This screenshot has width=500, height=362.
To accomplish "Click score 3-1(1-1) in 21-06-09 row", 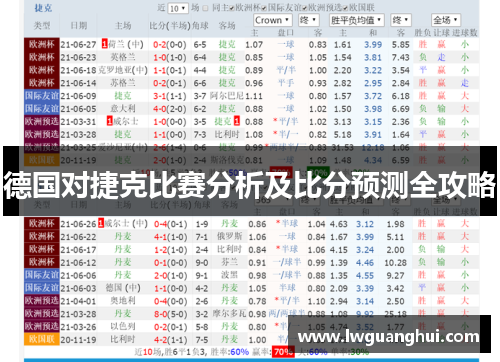I will tap(170, 96).
